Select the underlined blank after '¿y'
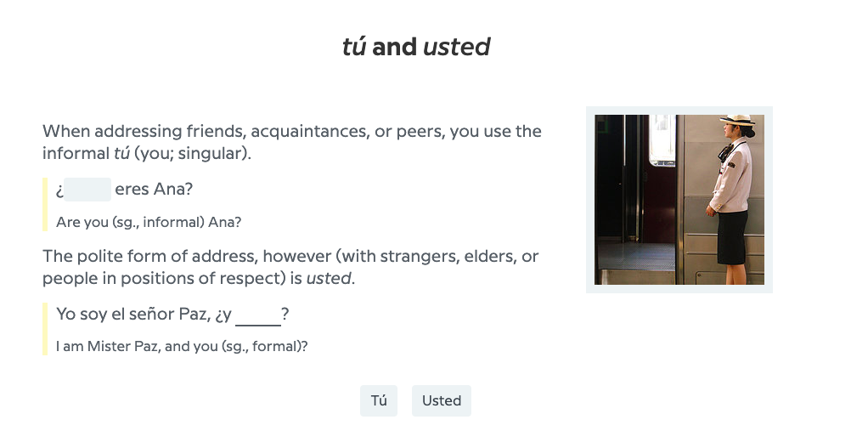 (258, 315)
